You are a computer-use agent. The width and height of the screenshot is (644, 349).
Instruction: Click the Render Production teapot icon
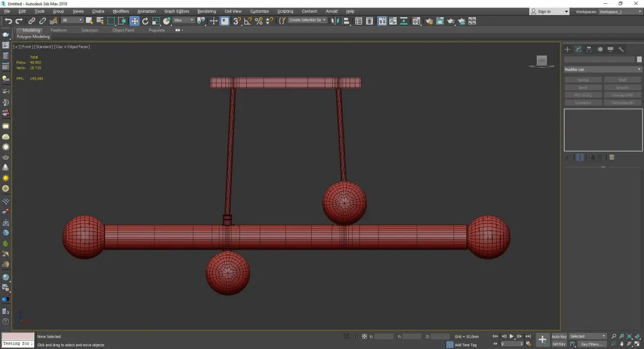(451, 21)
